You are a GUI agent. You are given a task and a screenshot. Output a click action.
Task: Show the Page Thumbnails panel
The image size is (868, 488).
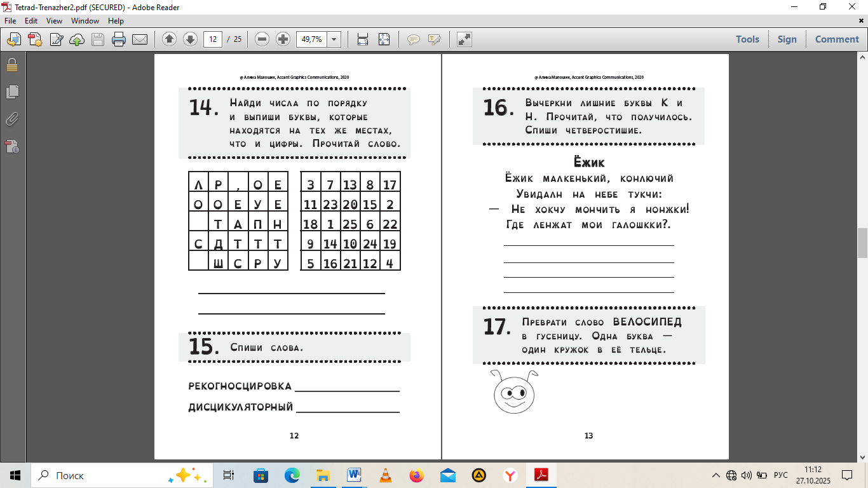(12, 92)
